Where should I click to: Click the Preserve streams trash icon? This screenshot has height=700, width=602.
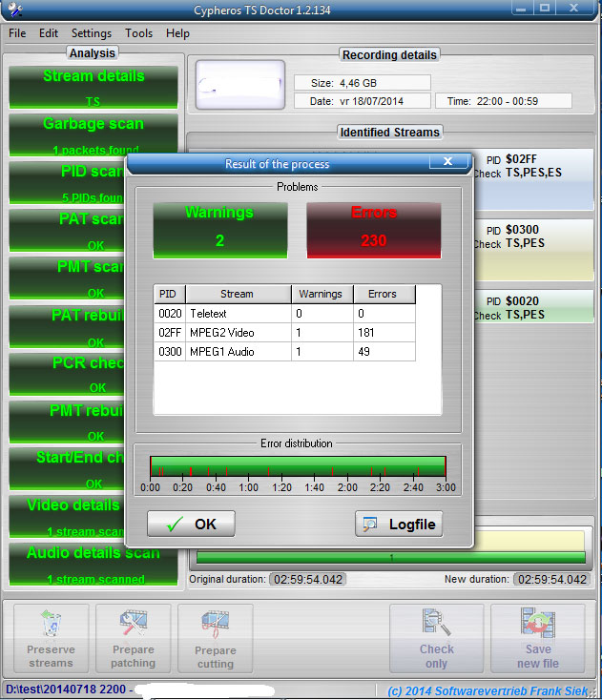[x=51, y=623]
